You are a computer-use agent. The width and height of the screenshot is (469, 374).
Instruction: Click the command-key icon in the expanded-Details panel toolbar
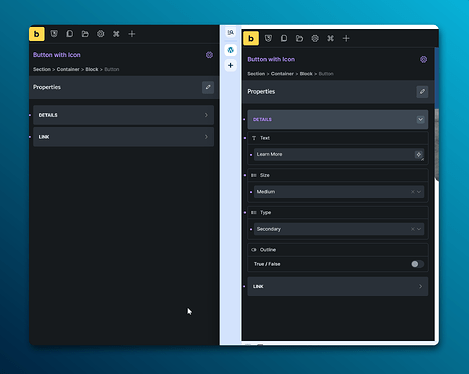[x=330, y=38]
